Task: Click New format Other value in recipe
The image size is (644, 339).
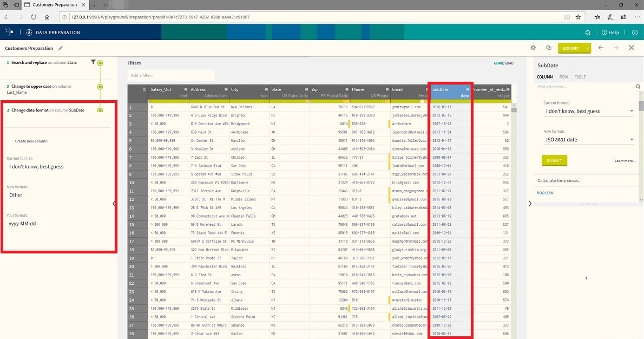Action: (16, 195)
